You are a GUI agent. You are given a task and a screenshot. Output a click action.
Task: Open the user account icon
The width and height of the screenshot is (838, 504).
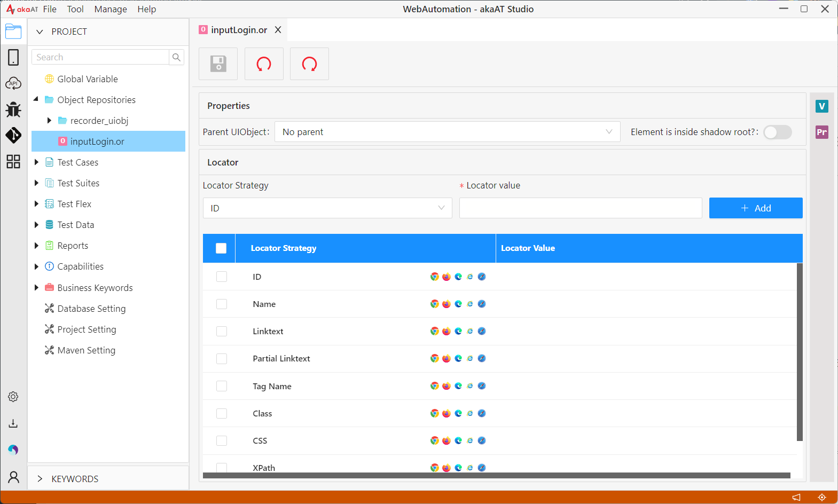coord(13,477)
